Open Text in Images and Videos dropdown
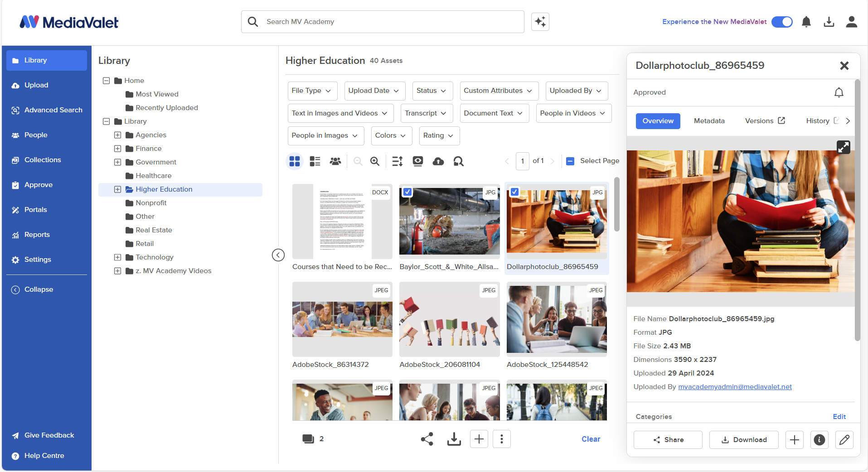Viewport: 868px width, 472px height. pos(340,113)
